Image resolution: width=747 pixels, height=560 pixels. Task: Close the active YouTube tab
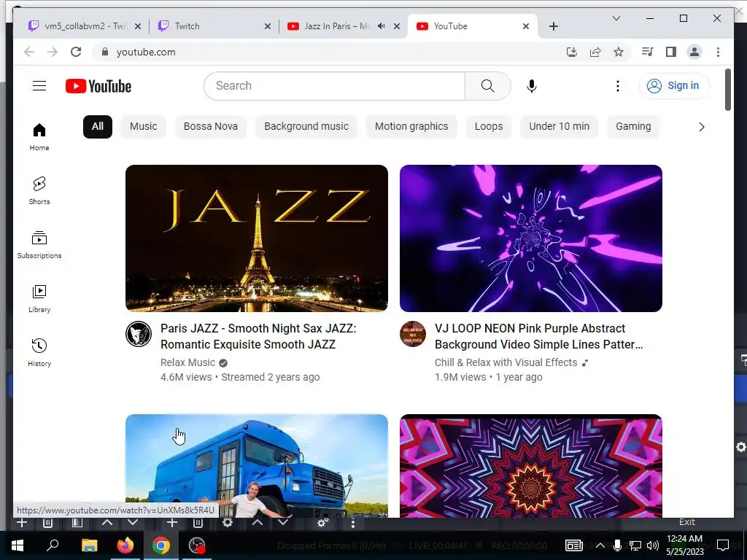pyautogui.click(x=525, y=26)
